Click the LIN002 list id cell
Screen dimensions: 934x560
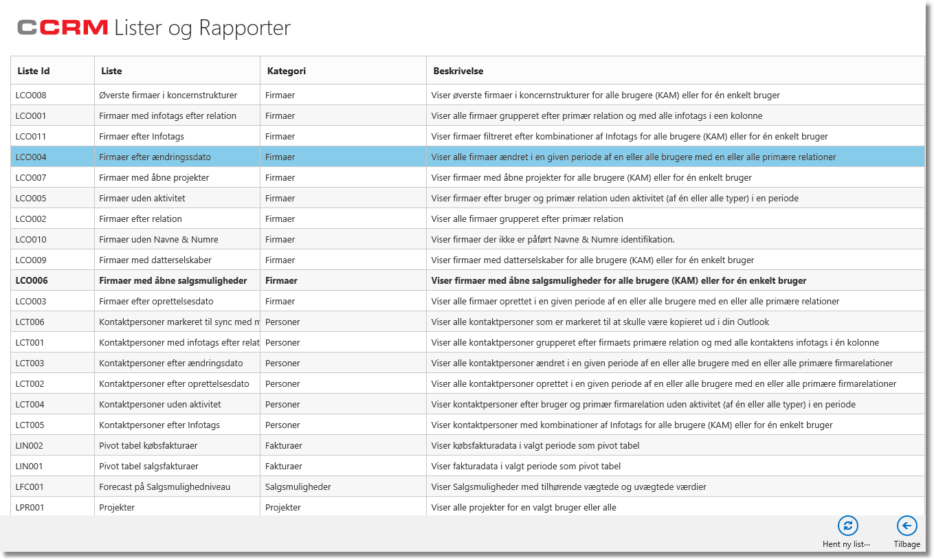tap(53, 445)
